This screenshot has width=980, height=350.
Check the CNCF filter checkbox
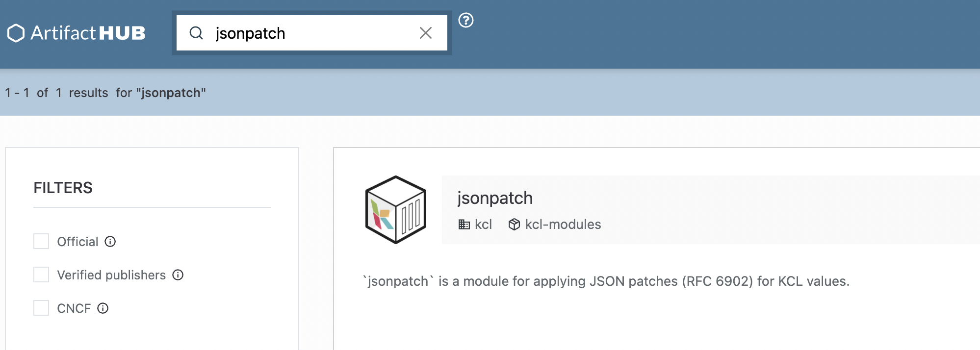point(41,308)
